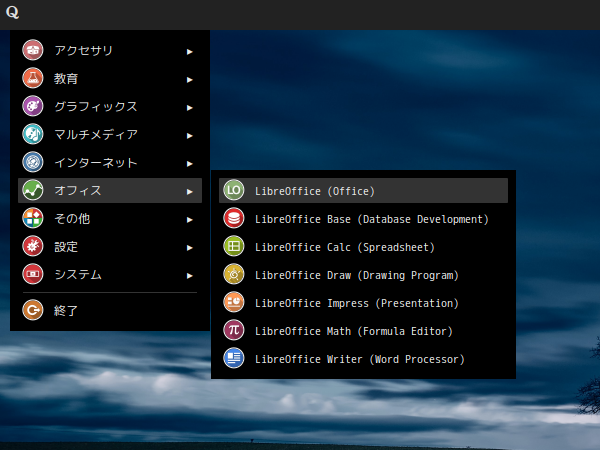This screenshot has height=450, width=600.
Task: Click the アクセサリ category icon
Action: click(33, 50)
